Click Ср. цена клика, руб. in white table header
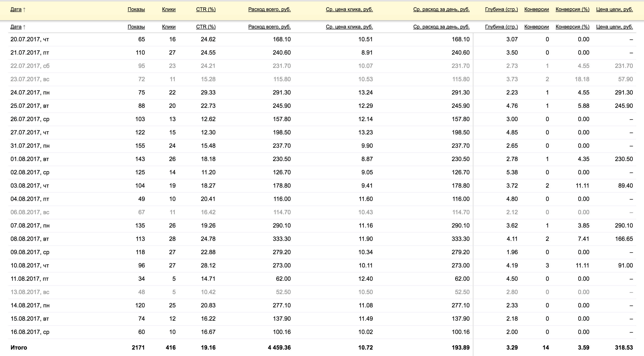644x356 pixels. [x=349, y=27]
